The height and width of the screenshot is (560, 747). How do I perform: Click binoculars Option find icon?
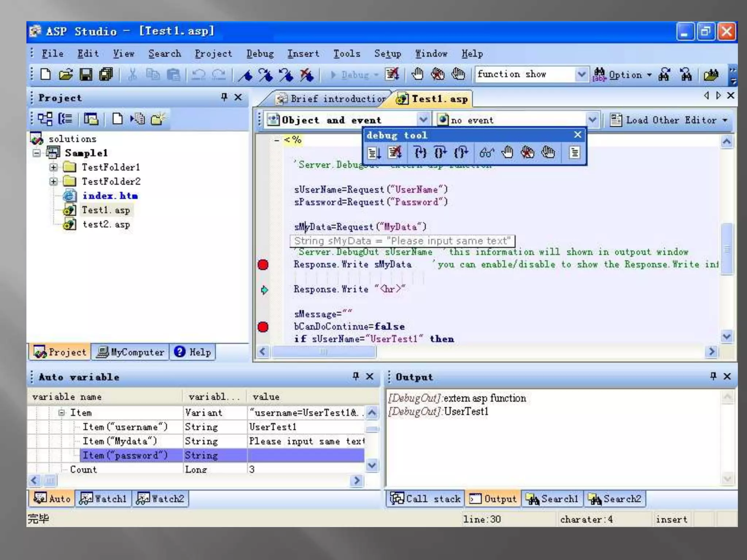[x=599, y=75]
